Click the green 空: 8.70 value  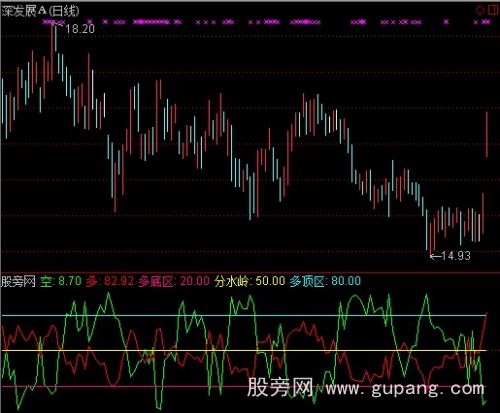click(x=61, y=281)
